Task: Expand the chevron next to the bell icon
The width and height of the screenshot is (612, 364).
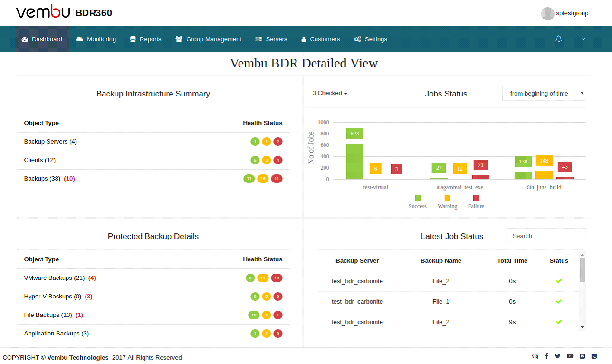Action: point(583,39)
